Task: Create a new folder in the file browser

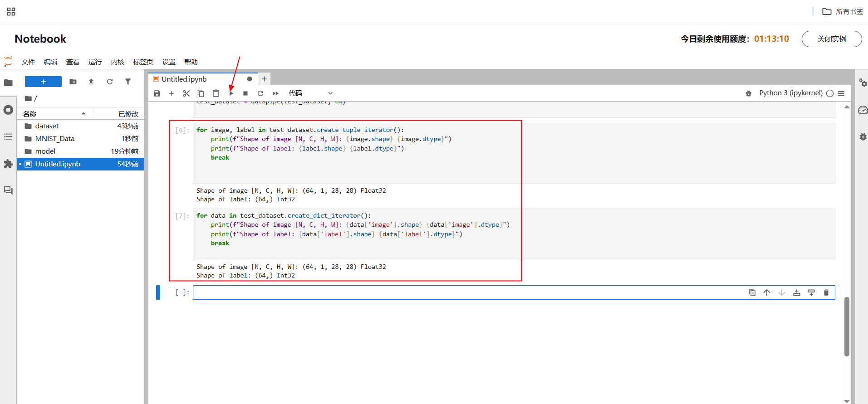Action: click(73, 82)
